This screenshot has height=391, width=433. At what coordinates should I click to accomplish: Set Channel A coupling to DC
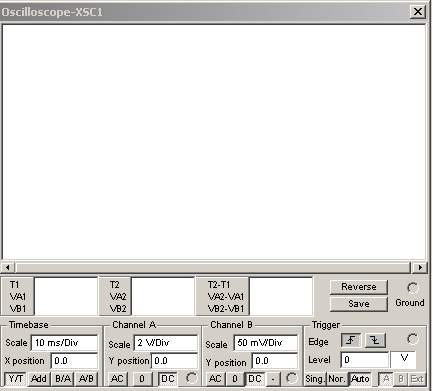[x=167, y=379]
